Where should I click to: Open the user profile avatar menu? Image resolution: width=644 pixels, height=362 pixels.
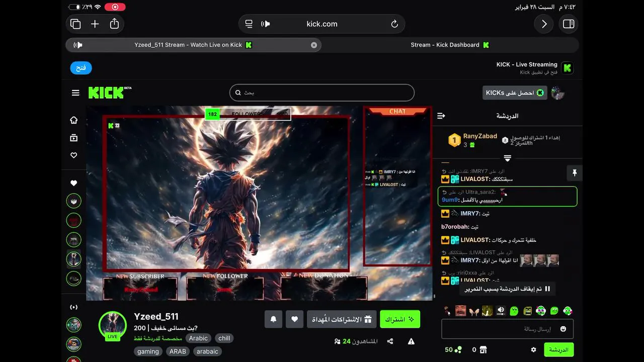tap(557, 93)
